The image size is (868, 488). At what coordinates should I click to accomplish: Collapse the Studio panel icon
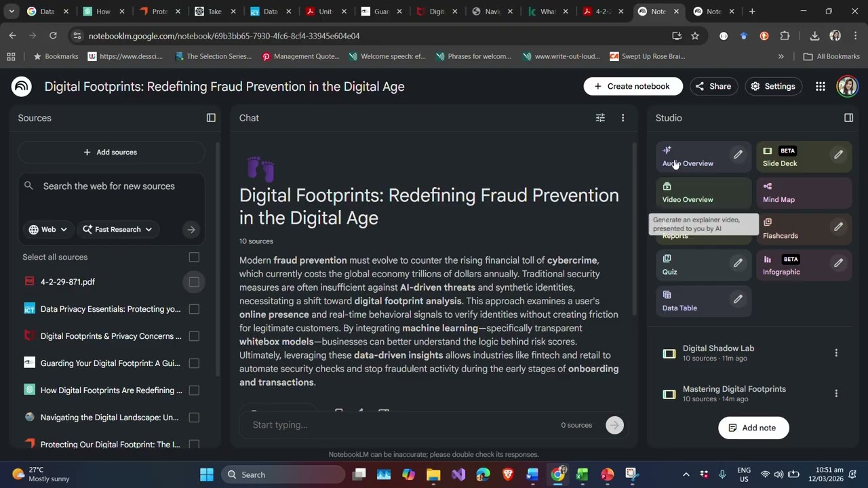(848, 118)
